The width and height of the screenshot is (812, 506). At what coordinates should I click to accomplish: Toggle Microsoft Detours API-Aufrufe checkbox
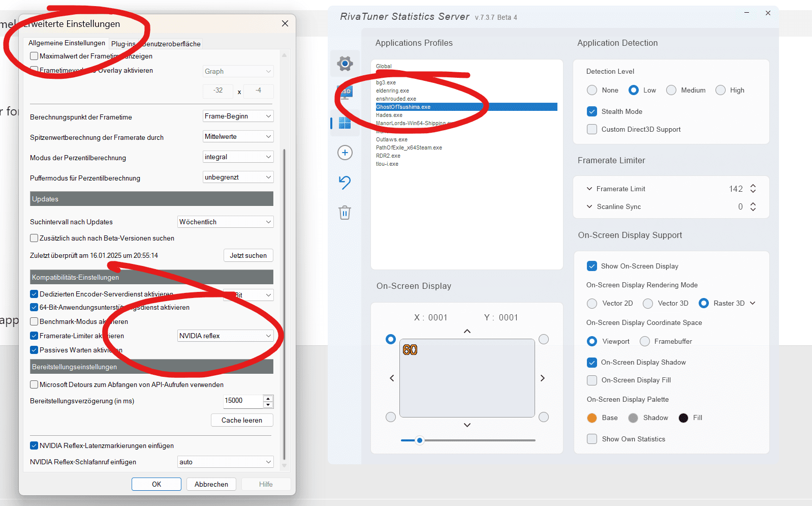pos(34,384)
